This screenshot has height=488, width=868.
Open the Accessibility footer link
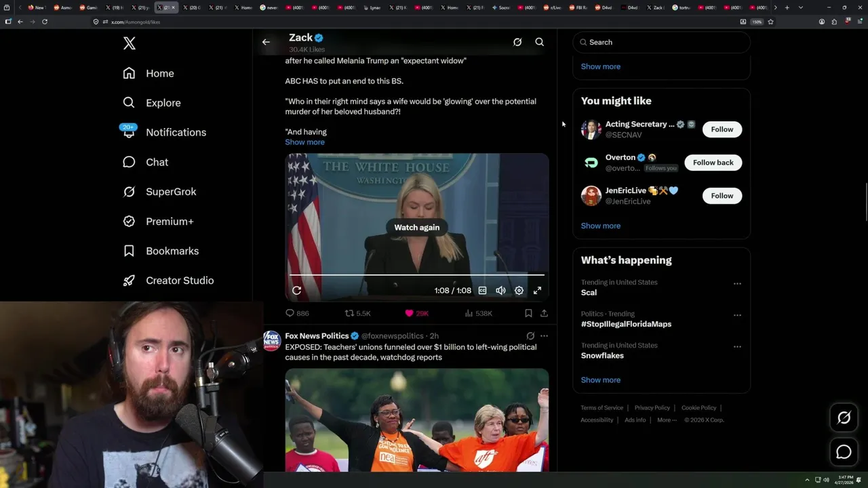pyautogui.click(x=597, y=420)
